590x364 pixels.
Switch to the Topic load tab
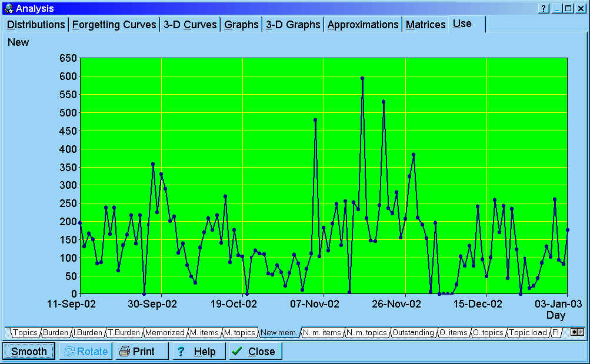pyautogui.click(x=528, y=333)
